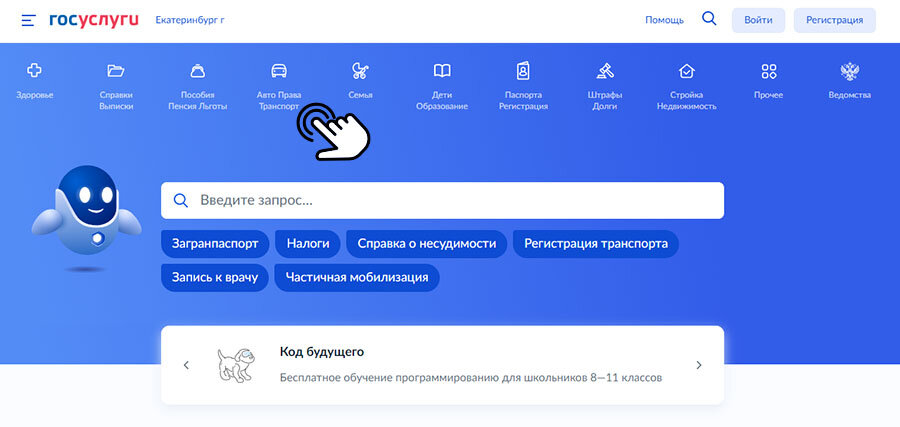Screen dimensions: 900x427
Task: Open the Помощь link
Action: point(664,20)
